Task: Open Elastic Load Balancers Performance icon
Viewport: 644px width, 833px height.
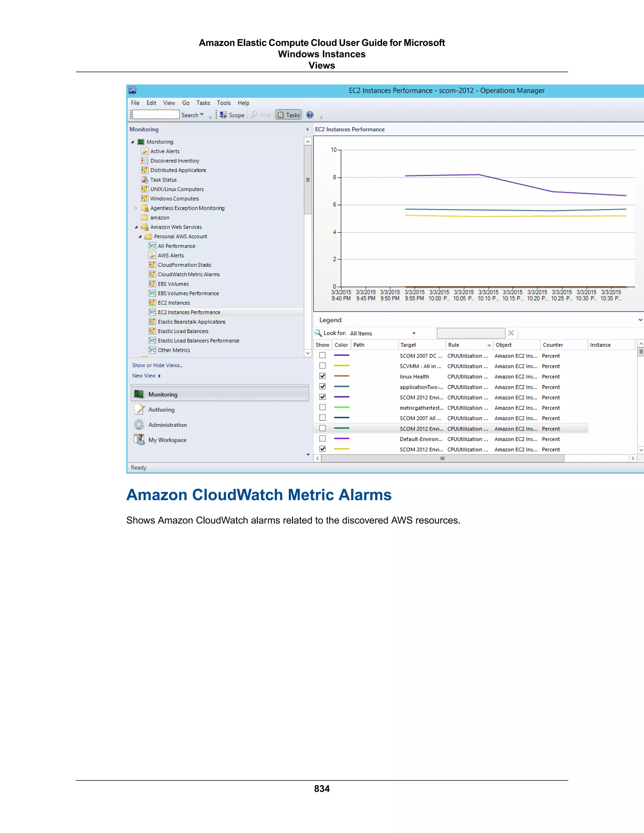Action: 152,341
